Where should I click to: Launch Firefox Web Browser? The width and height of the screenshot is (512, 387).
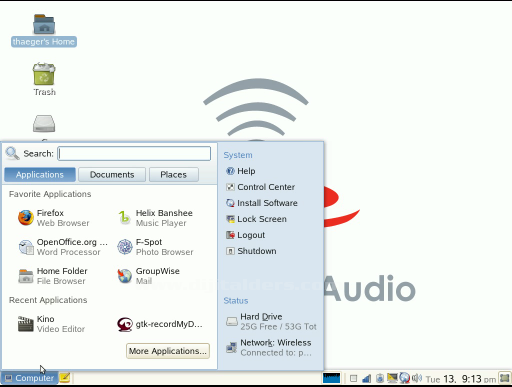54,218
